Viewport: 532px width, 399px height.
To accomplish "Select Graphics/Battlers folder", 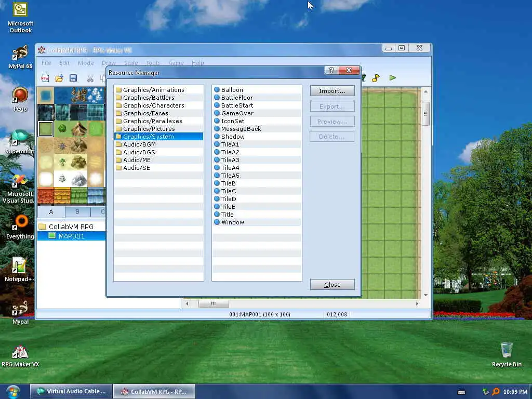I will pyautogui.click(x=158, y=98).
